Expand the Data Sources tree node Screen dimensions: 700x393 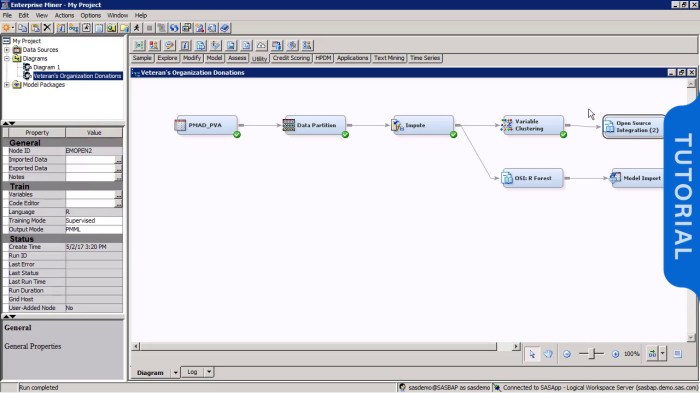coord(7,50)
